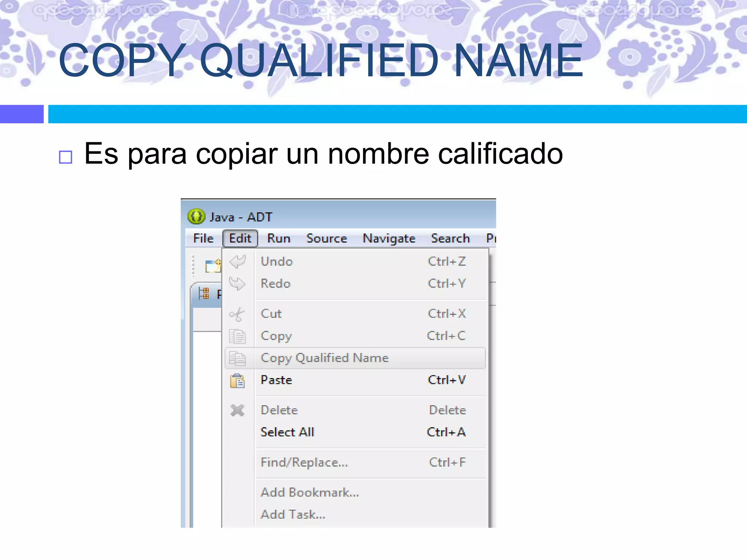The width and height of the screenshot is (747, 560).
Task: Open the Navigate menu
Action: (x=389, y=238)
